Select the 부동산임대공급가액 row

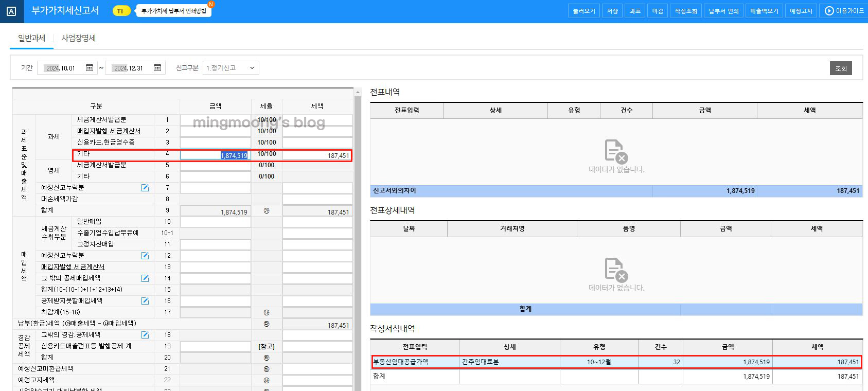point(616,362)
